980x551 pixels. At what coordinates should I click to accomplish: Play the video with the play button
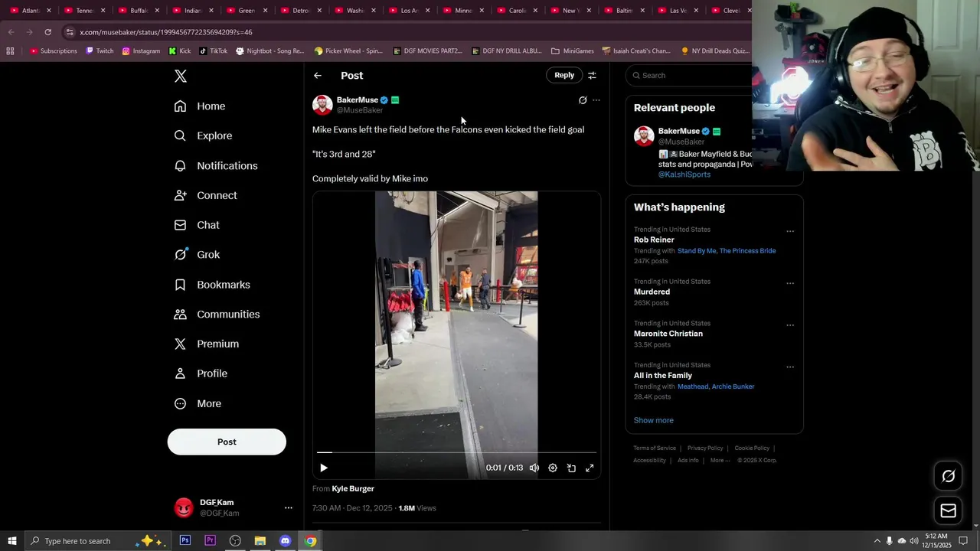click(x=323, y=468)
